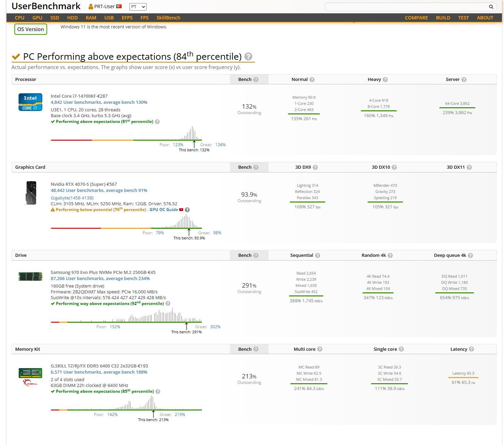The width and height of the screenshot is (504, 445).
Task: Click drive Great 302% value
Action: 215,327
